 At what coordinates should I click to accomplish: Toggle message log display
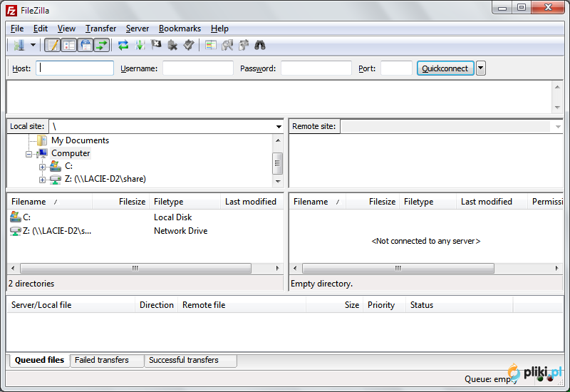pyautogui.click(x=52, y=45)
